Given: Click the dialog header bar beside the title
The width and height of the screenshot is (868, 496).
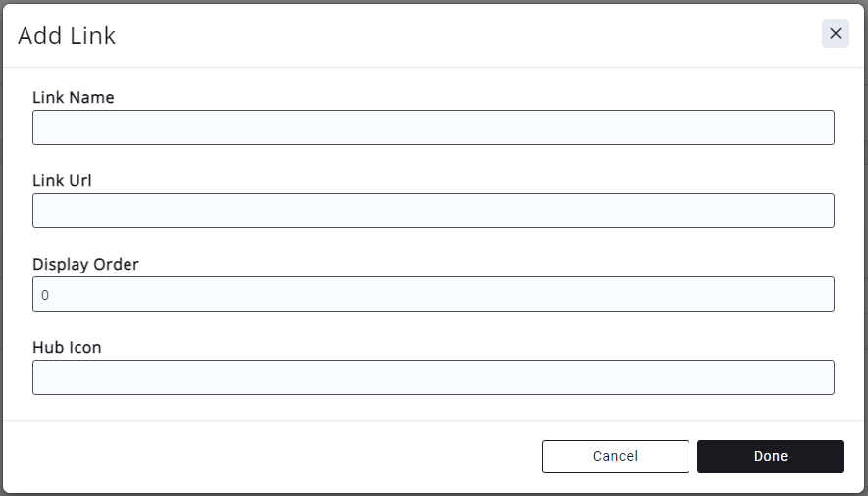Looking at the screenshot, I should (441, 37).
